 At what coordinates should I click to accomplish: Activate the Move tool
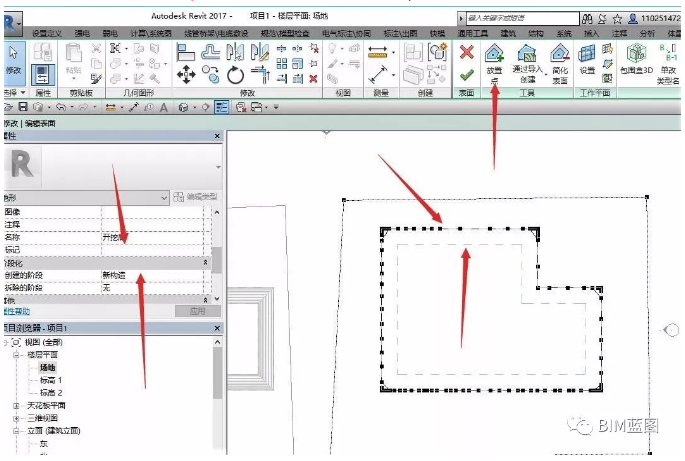[x=186, y=74]
